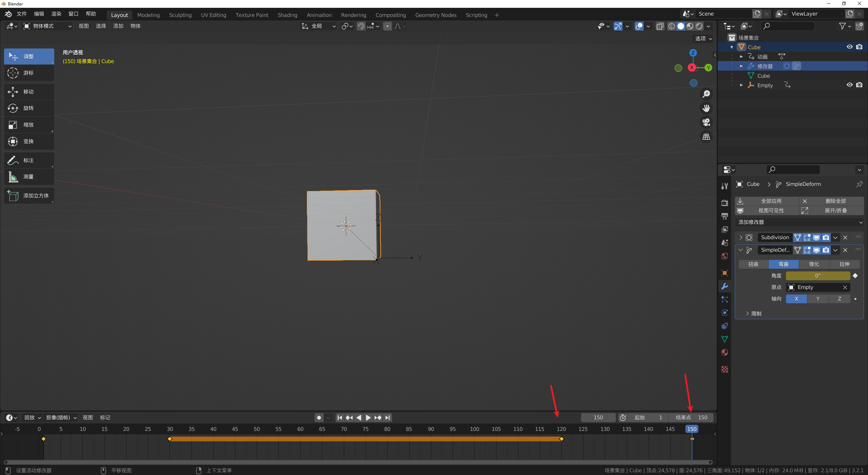This screenshot has width=868, height=475.
Task: Click the pan hand icon in viewport
Action: coord(706,108)
